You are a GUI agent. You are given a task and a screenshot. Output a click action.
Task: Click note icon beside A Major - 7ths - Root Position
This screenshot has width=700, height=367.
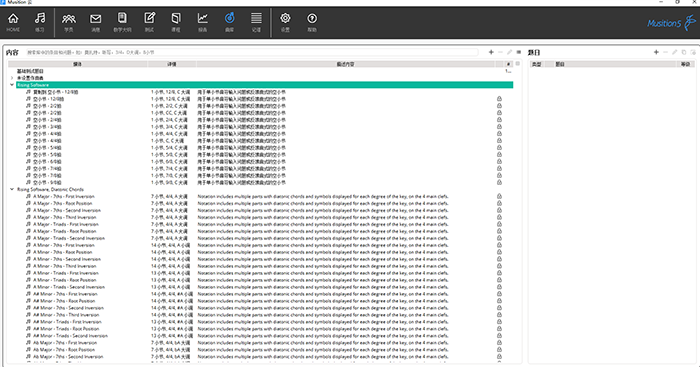coord(28,203)
